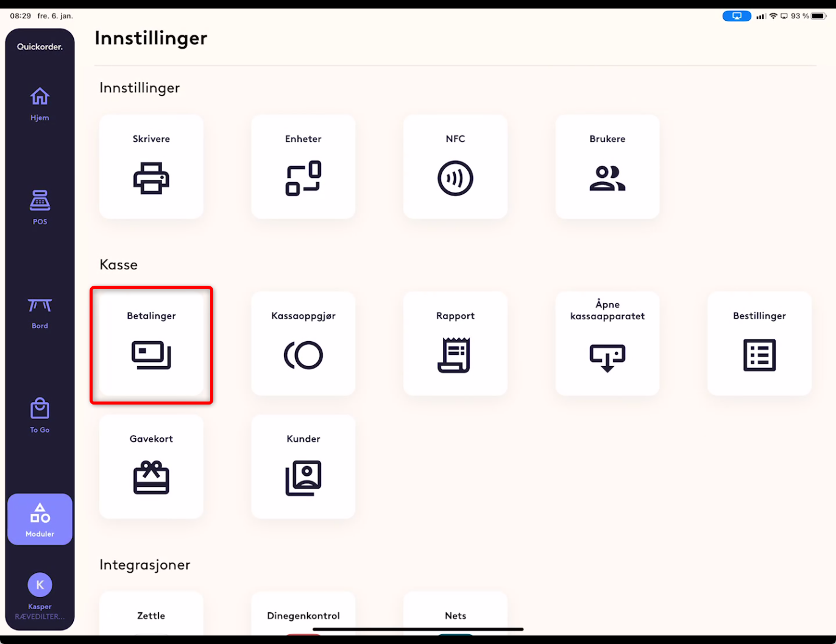Tap the 08:29 clock in status bar
The width and height of the screenshot is (836, 644).
[21, 16]
